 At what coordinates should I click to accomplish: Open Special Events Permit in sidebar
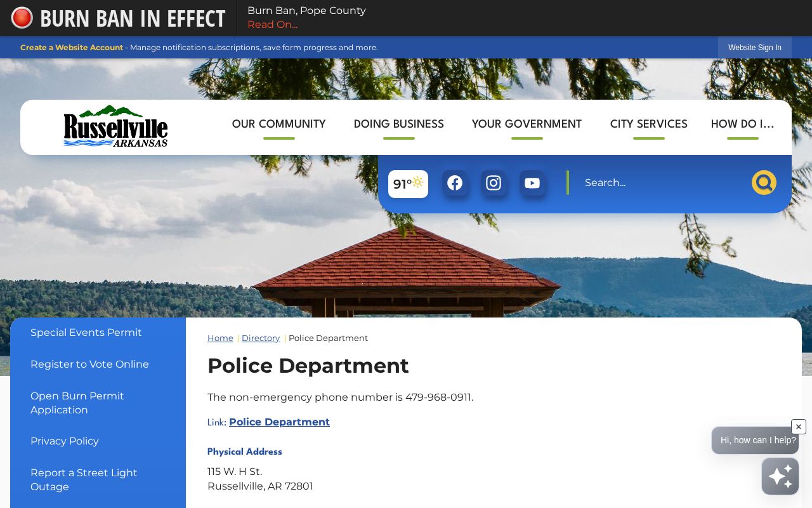tap(86, 333)
